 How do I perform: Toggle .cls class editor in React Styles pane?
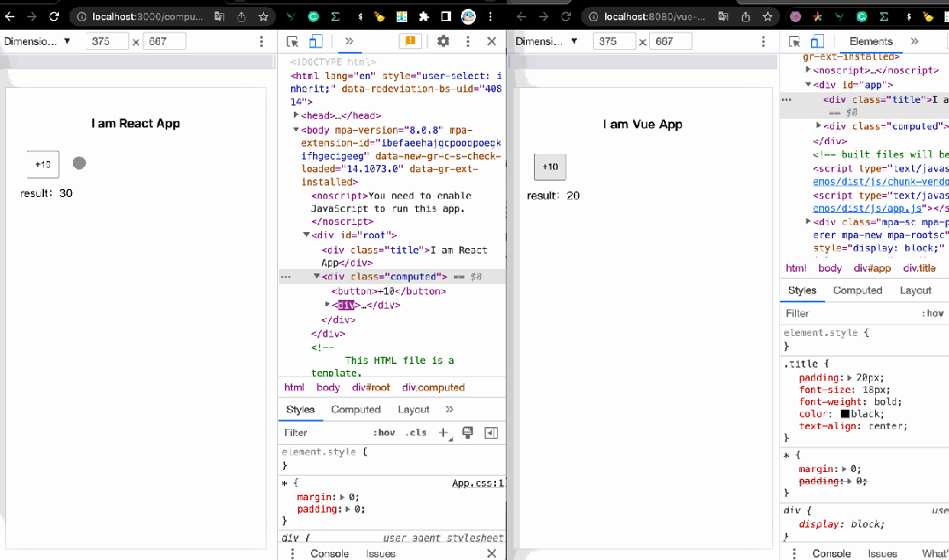[416, 433]
